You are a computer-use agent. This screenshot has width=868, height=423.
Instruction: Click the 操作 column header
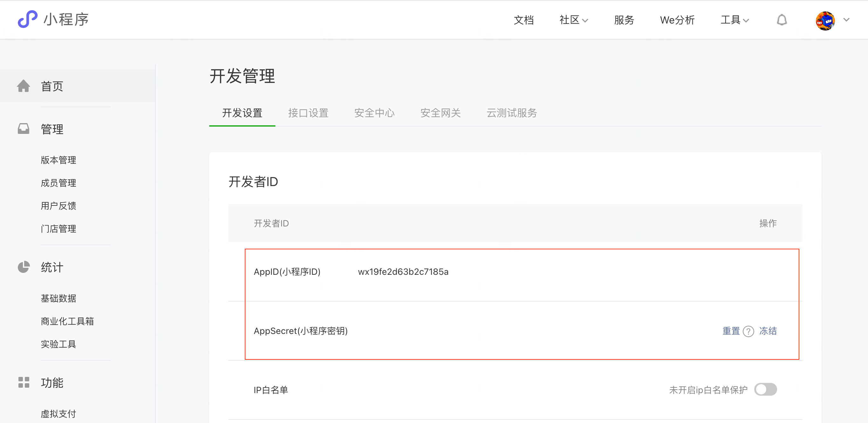pyautogui.click(x=768, y=223)
